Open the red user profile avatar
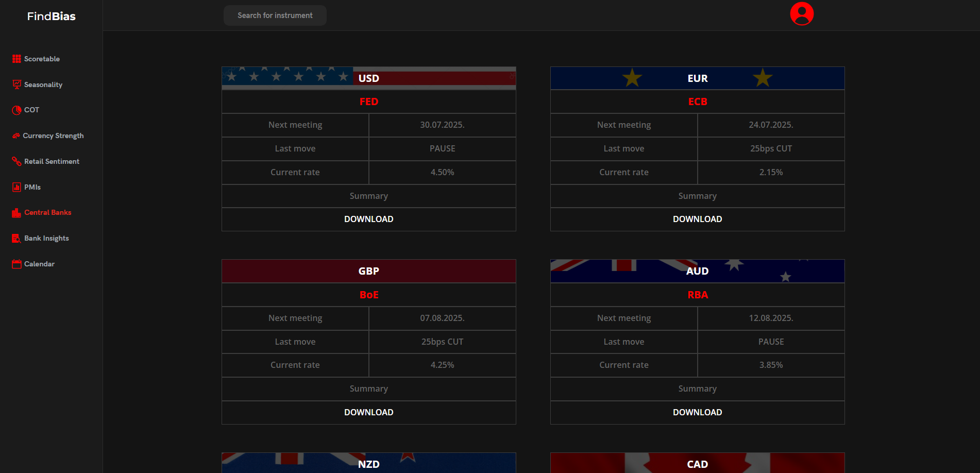Screen dimensions: 980x473 [x=802, y=14]
